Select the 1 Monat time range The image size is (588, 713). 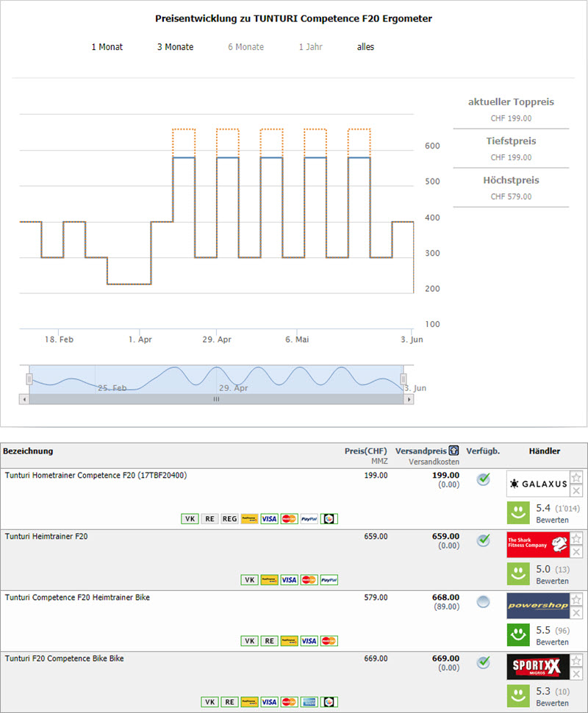click(x=107, y=47)
